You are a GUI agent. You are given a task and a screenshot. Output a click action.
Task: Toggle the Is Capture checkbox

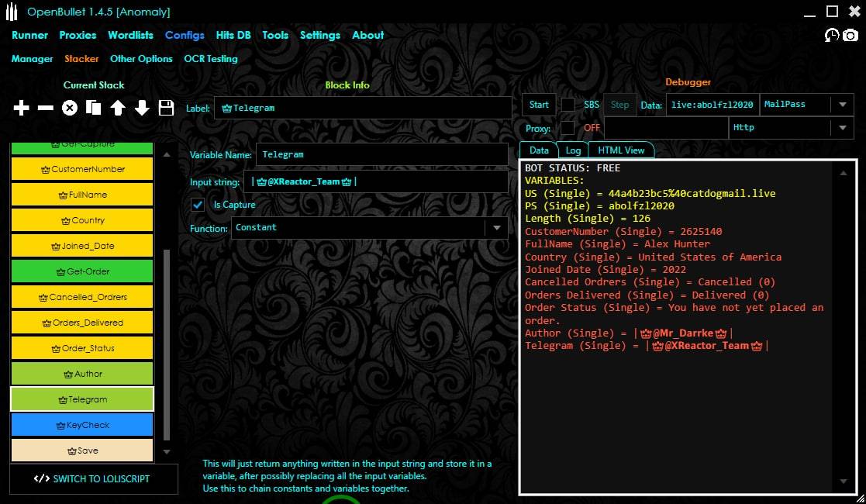198,205
